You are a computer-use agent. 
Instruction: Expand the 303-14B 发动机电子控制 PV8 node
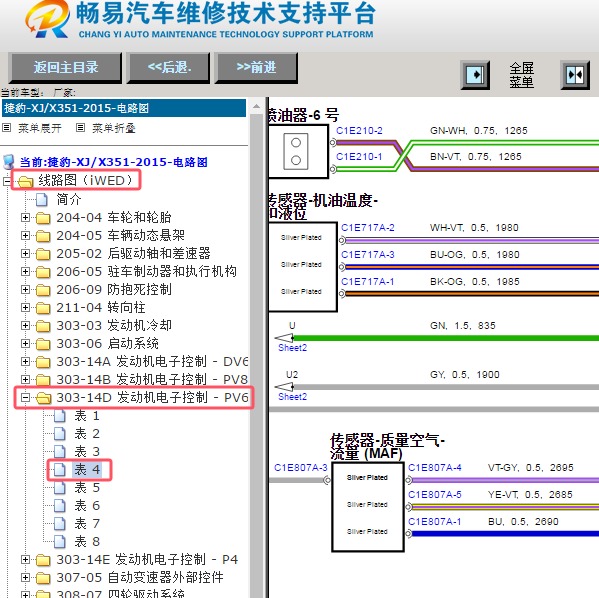(25, 379)
